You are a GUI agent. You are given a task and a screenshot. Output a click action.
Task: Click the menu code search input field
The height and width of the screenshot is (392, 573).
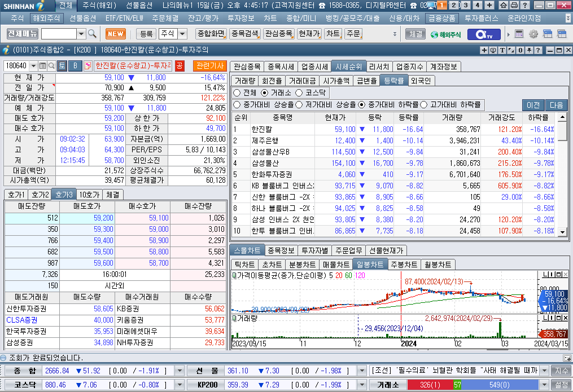pos(59,34)
